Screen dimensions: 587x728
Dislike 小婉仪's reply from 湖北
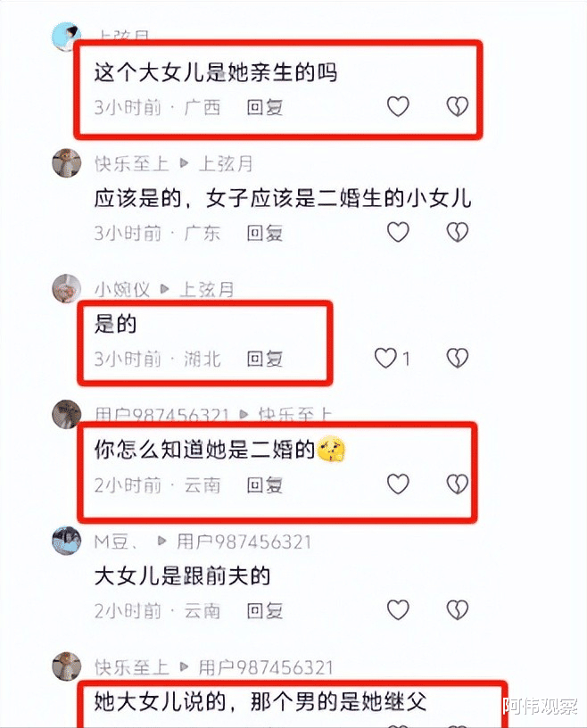tap(458, 358)
